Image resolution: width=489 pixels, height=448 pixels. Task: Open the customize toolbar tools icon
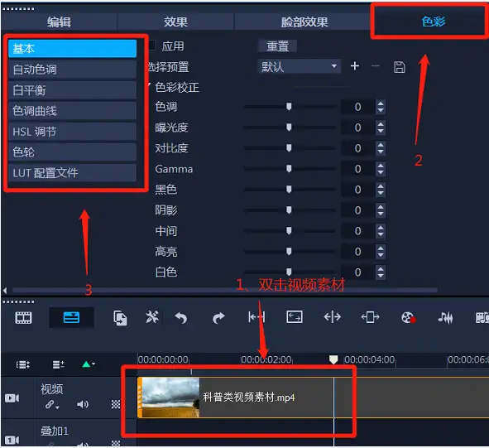[x=152, y=317]
